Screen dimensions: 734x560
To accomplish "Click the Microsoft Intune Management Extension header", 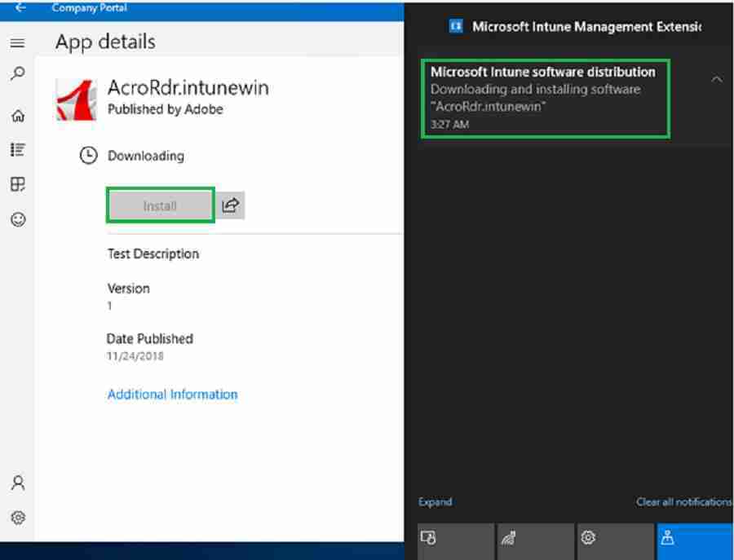I will click(x=586, y=27).
